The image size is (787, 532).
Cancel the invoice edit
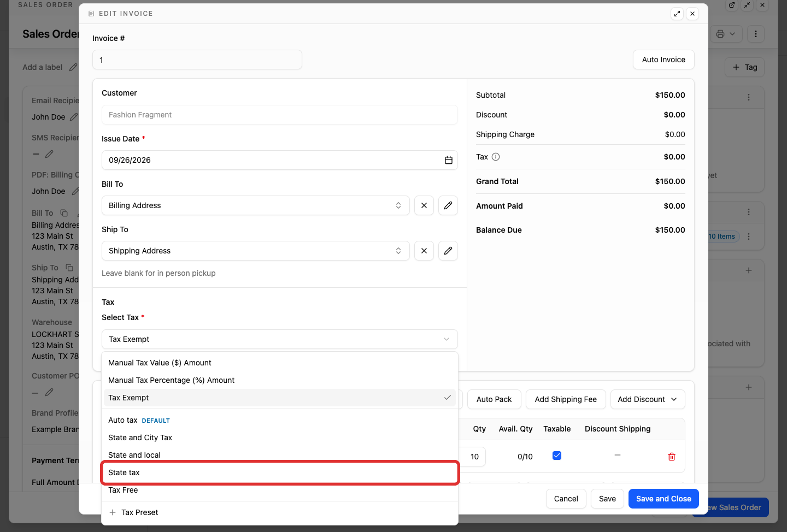tap(566, 499)
